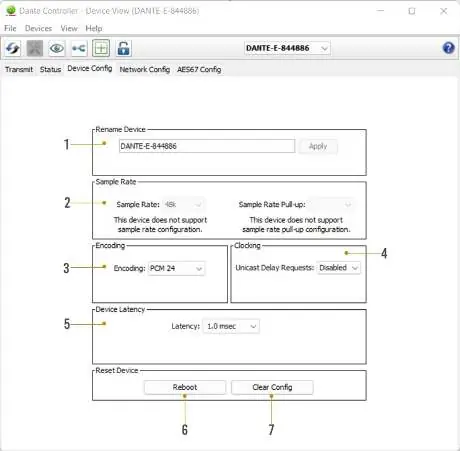The image size is (460, 451).
Task: Click the Reboot button
Action: (185, 387)
